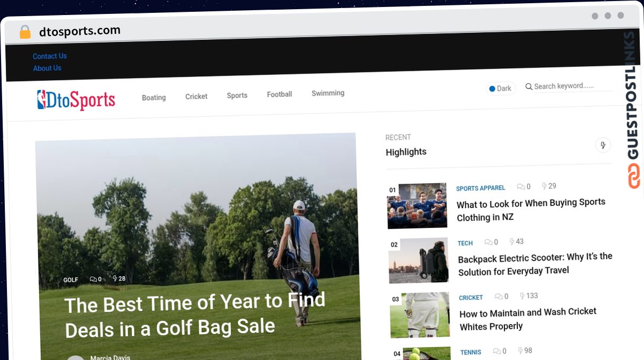Open the Sports menu item
Screen dimensions: 644x360
point(237,96)
